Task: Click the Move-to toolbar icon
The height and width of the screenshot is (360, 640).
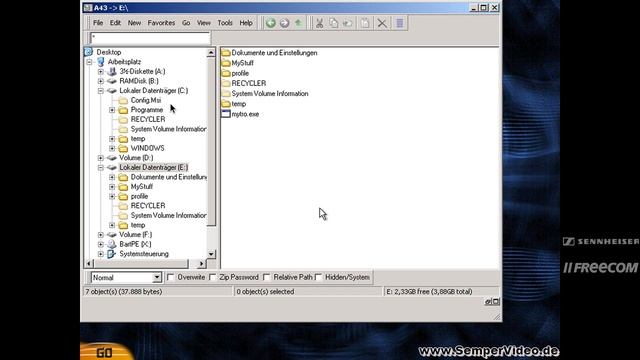Action: (348, 23)
